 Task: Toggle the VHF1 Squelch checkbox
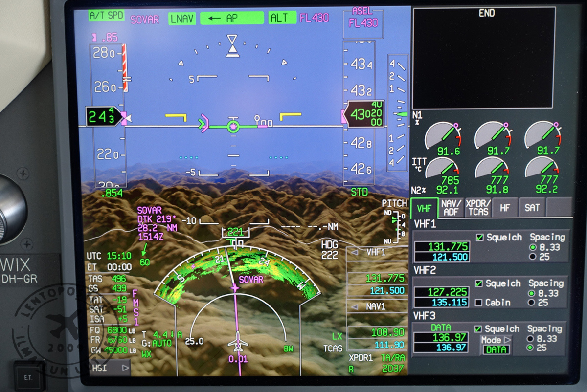tap(479, 238)
